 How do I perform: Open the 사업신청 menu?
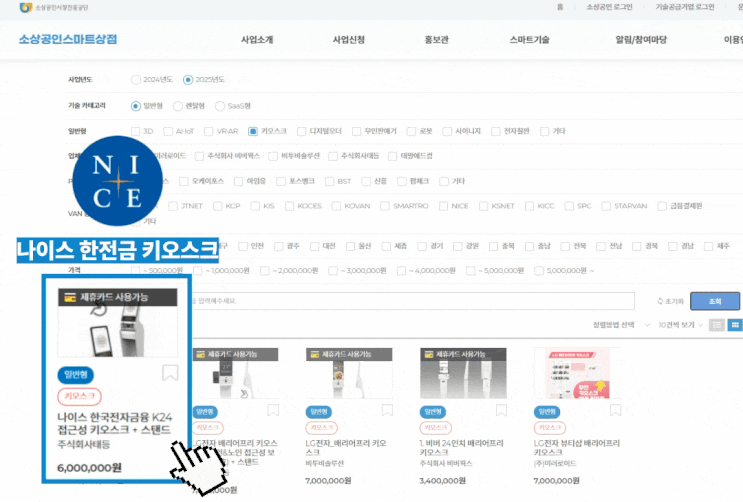[349, 40]
